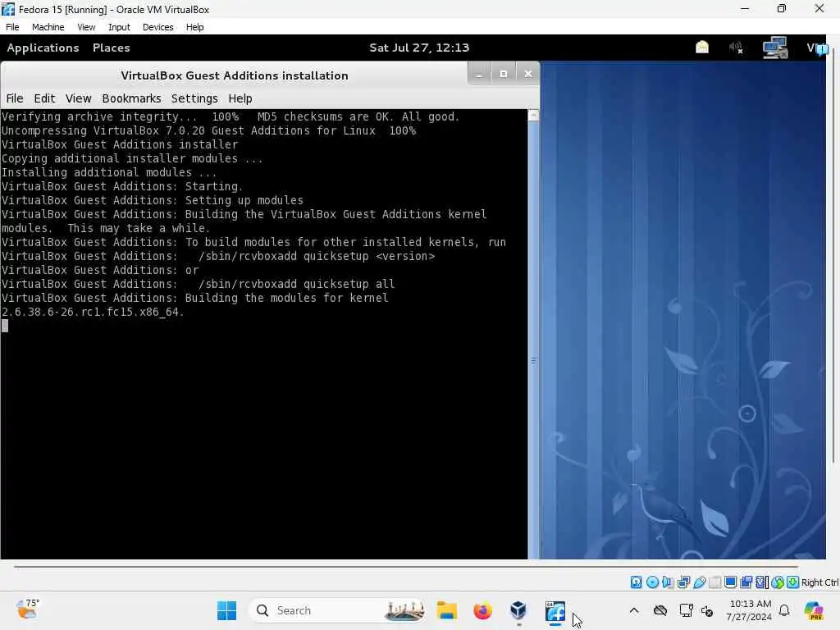Click the Guest Additions installation title bar
Viewport: 840px width, 630px height.
(234, 75)
